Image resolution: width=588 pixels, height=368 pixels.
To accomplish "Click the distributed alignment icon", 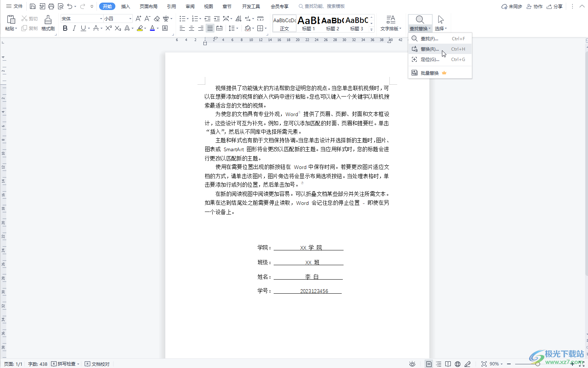I will point(219,28).
